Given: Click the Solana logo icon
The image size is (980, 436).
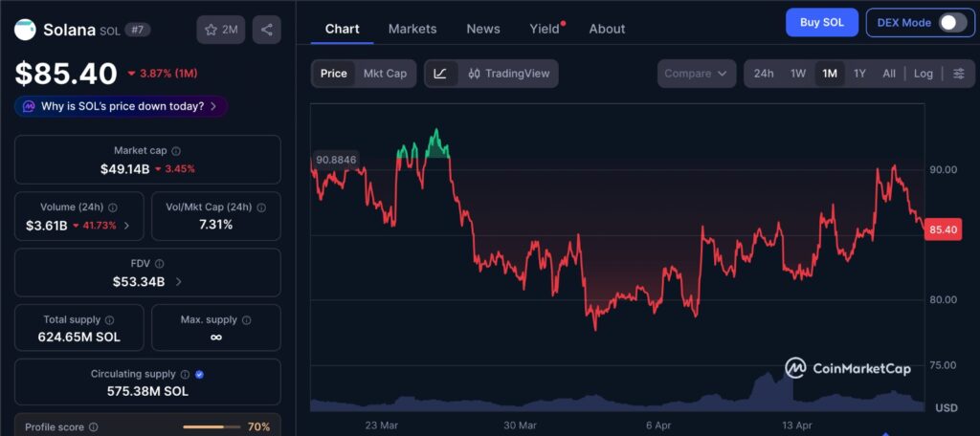Looking at the screenshot, I should pos(25,30).
